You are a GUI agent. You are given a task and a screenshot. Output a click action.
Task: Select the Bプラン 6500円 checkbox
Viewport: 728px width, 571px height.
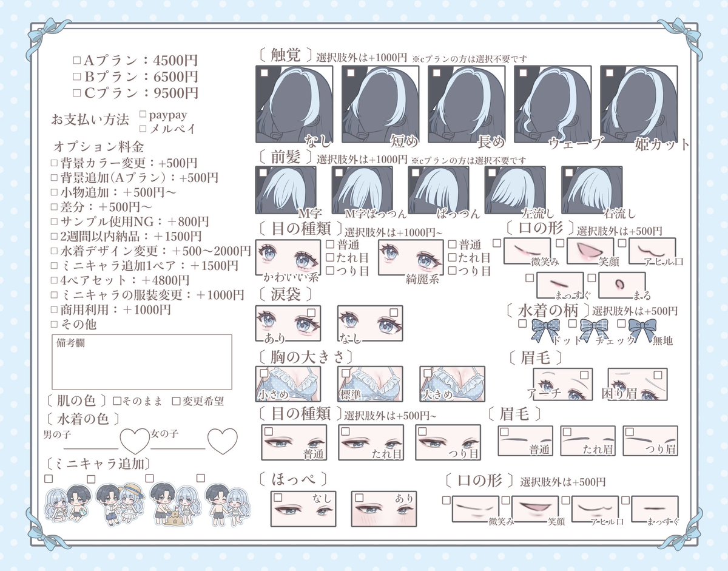tap(76, 77)
